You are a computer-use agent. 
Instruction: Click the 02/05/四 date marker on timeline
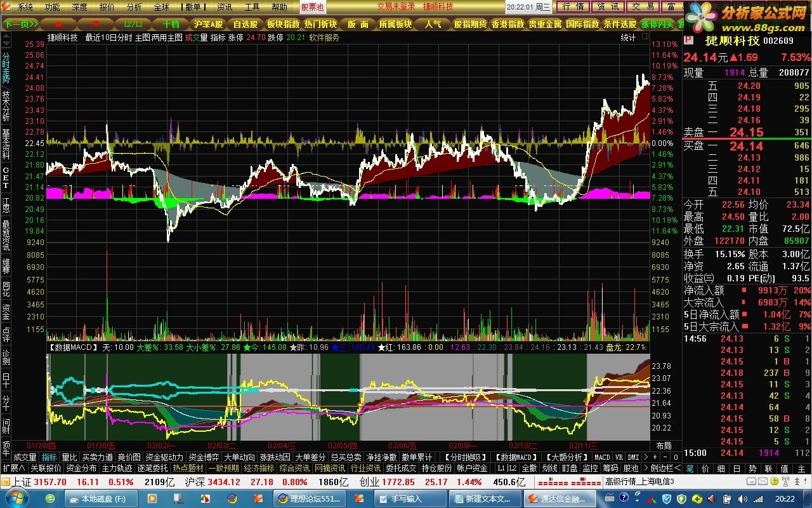pos(343,446)
